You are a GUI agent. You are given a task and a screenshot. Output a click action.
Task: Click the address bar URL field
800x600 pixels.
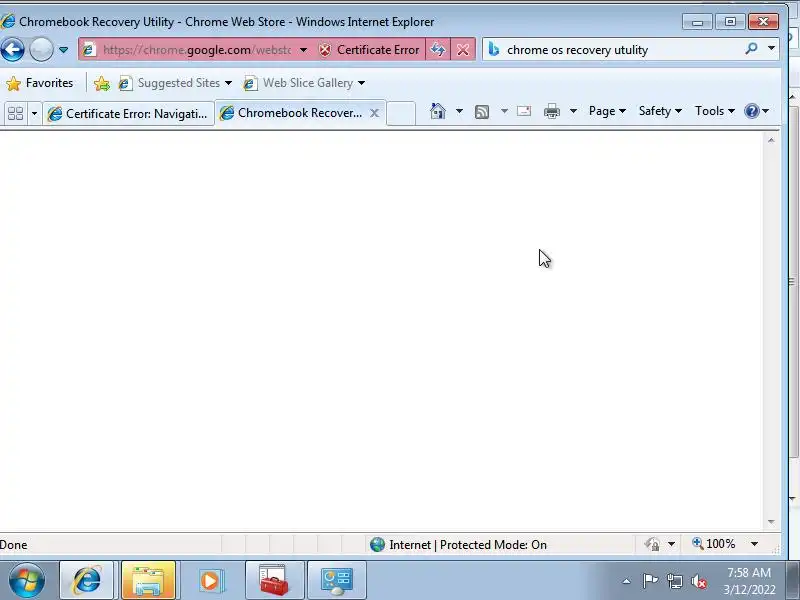coord(196,49)
